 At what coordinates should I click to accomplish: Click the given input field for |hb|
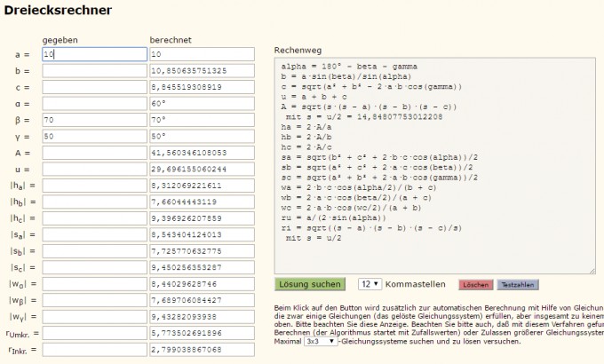(x=94, y=202)
